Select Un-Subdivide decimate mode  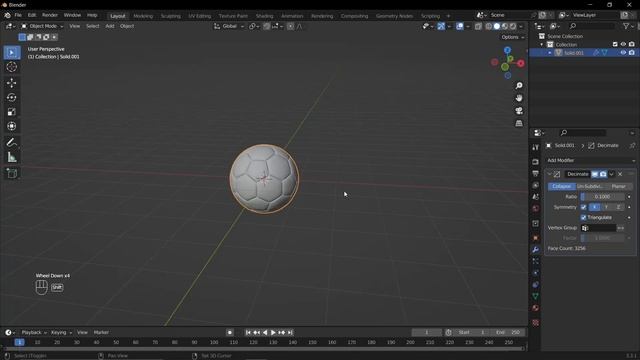click(590, 187)
